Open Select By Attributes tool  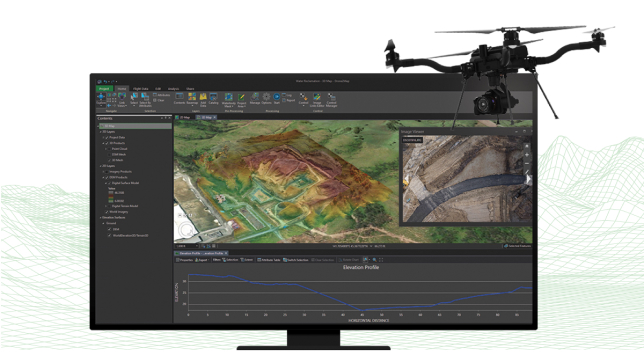(x=145, y=99)
